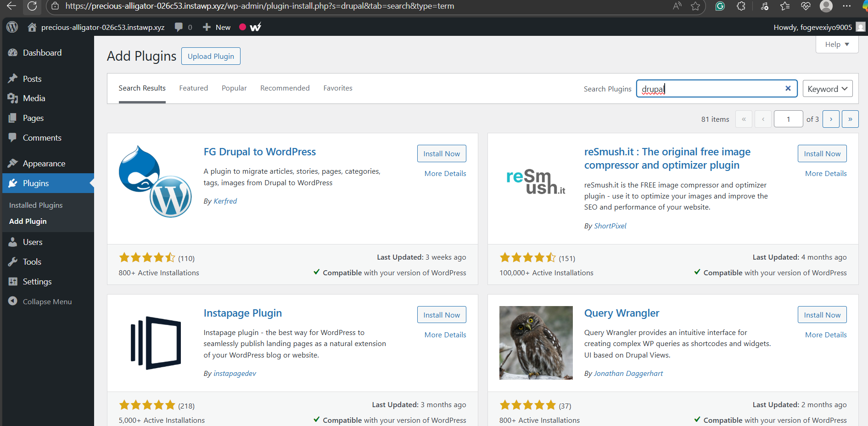
Task: Click Instapage plugin logo
Action: pyautogui.click(x=155, y=343)
